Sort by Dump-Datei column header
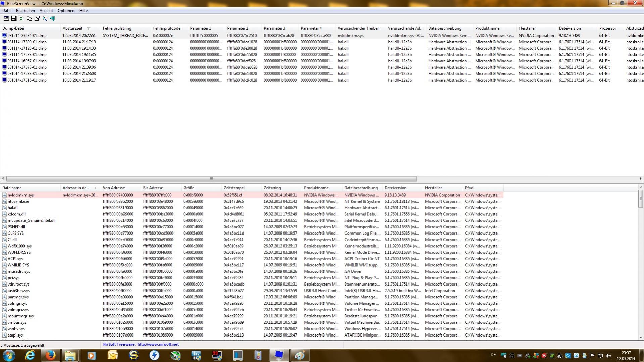Screen dimensions: 644x362 [30, 28]
